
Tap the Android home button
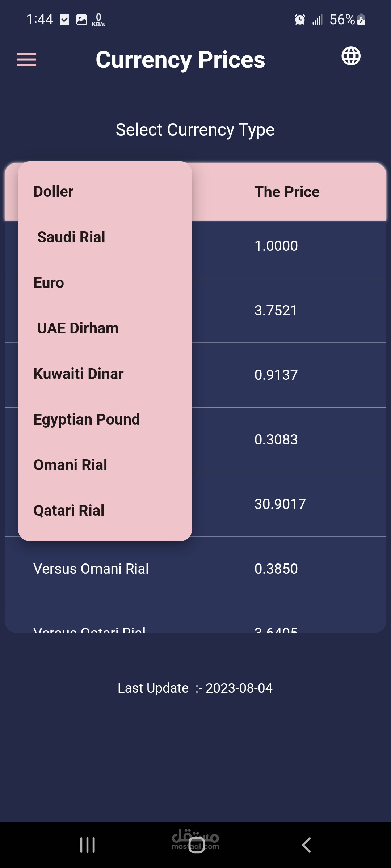(x=197, y=845)
